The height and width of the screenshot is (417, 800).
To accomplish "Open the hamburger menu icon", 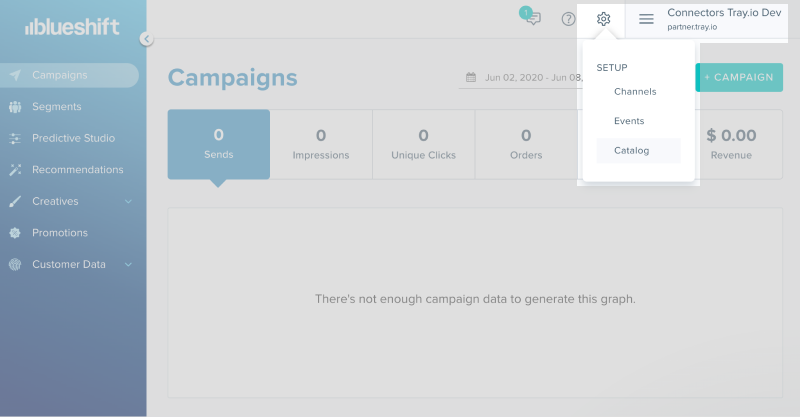I will point(646,19).
